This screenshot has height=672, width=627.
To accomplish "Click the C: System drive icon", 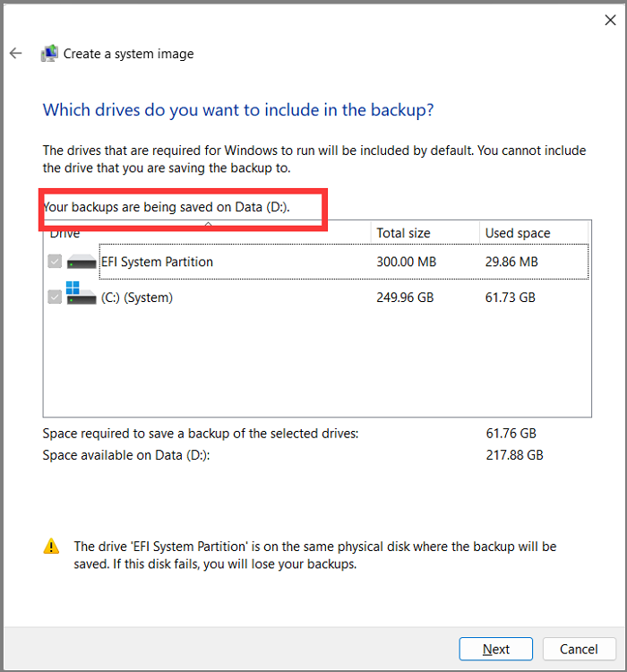I will 82,296.
